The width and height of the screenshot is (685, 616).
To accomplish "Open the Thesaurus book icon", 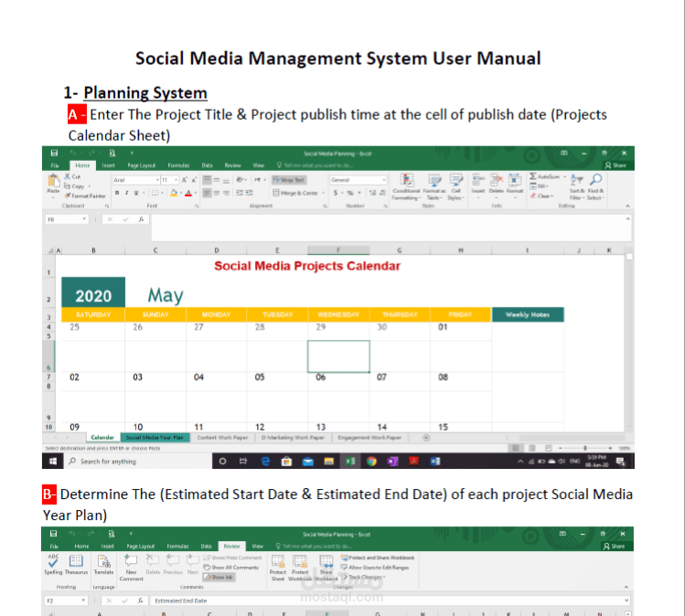I will [76, 560].
